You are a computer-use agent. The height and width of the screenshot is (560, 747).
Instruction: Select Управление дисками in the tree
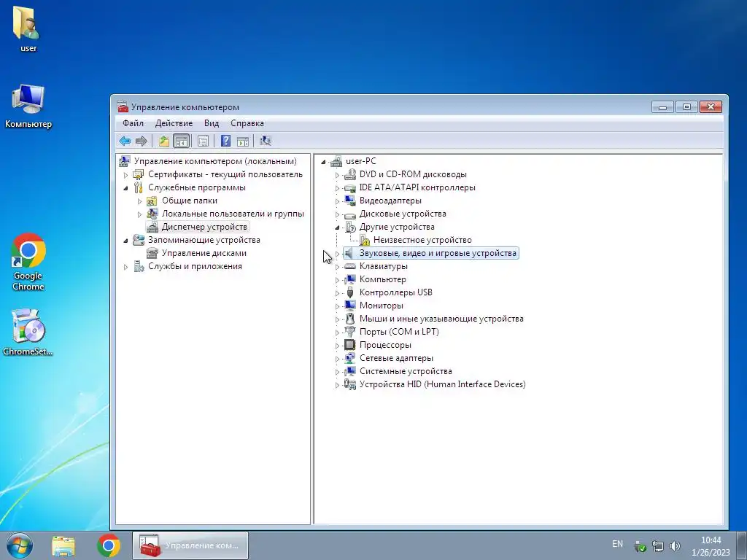(x=204, y=253)
